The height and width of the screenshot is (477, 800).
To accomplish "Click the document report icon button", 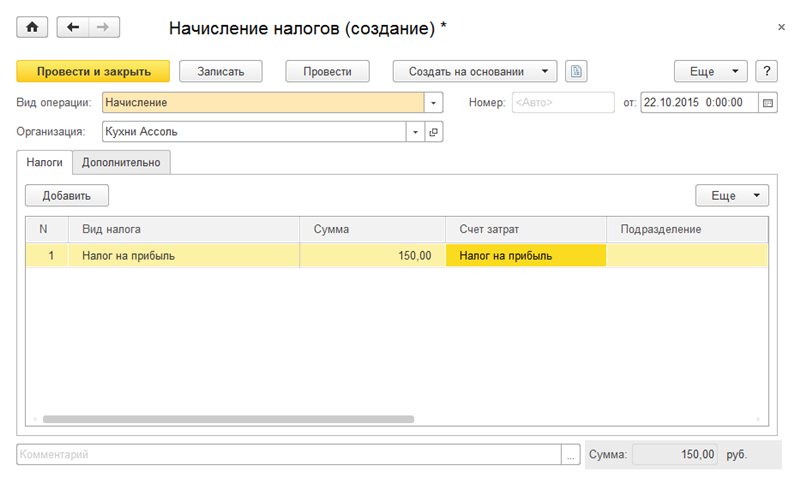I will click(575, 71).
